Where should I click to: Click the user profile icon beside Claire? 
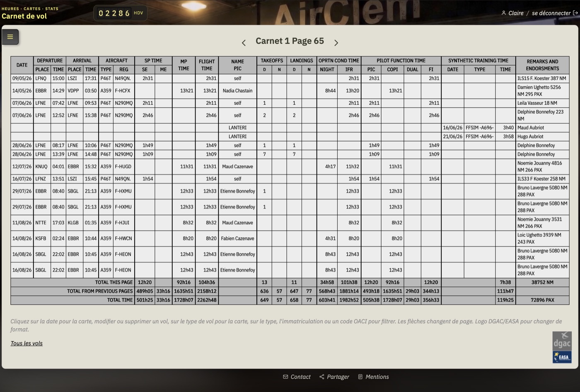(x=503, y=13)
